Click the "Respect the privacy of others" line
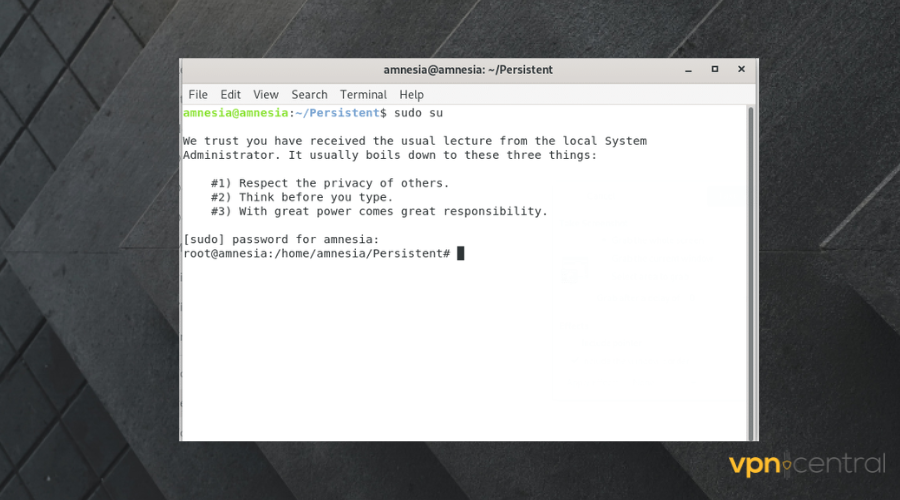 pyautogui.click(x=330, y=184)
